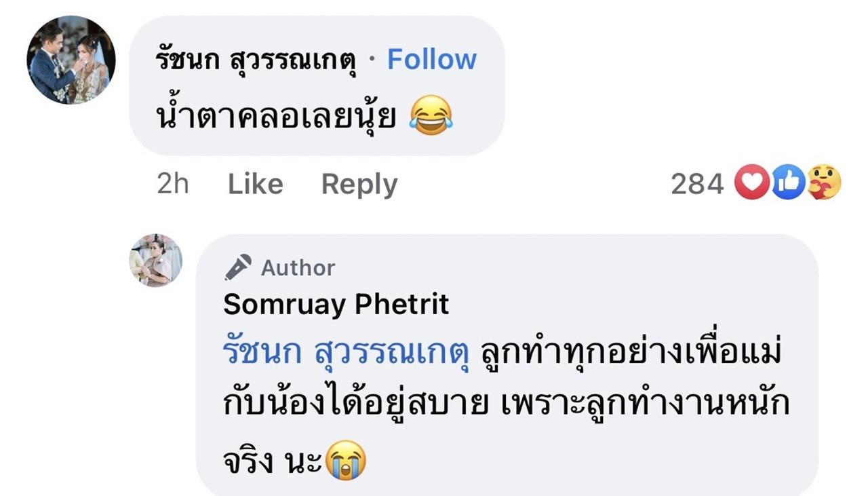This screenshot has height=496, width=868.
Task: Open Somruay Phetrit's profile name
Action: (336, 305)
